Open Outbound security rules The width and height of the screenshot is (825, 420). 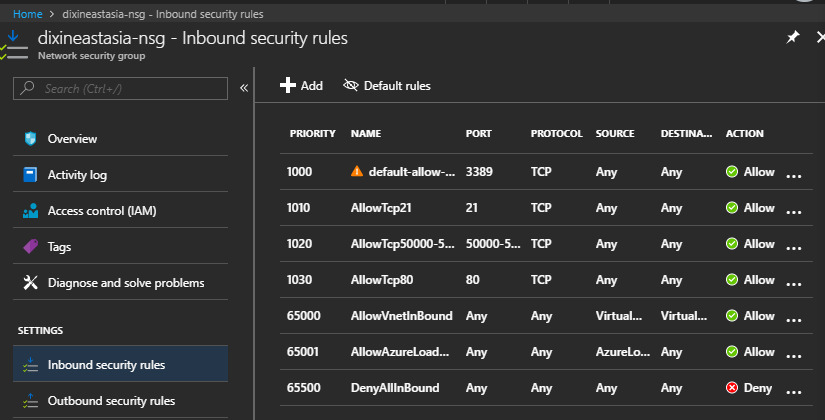click(120, 401)
